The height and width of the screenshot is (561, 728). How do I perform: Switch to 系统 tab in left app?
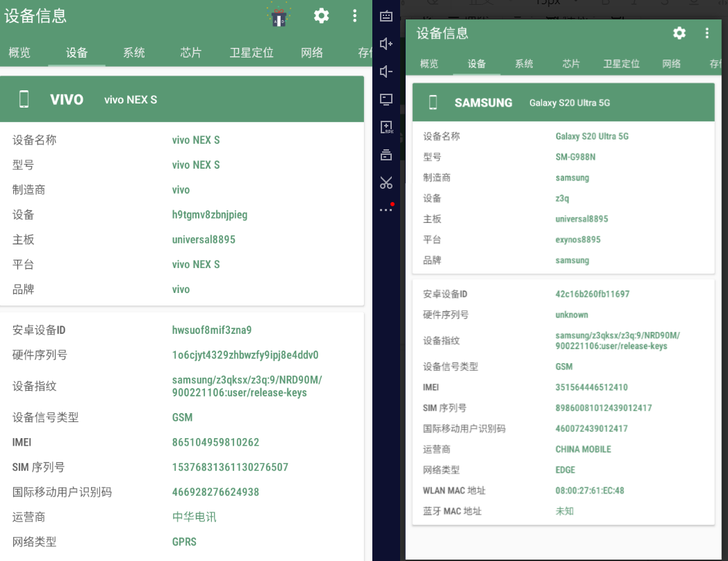133,53
